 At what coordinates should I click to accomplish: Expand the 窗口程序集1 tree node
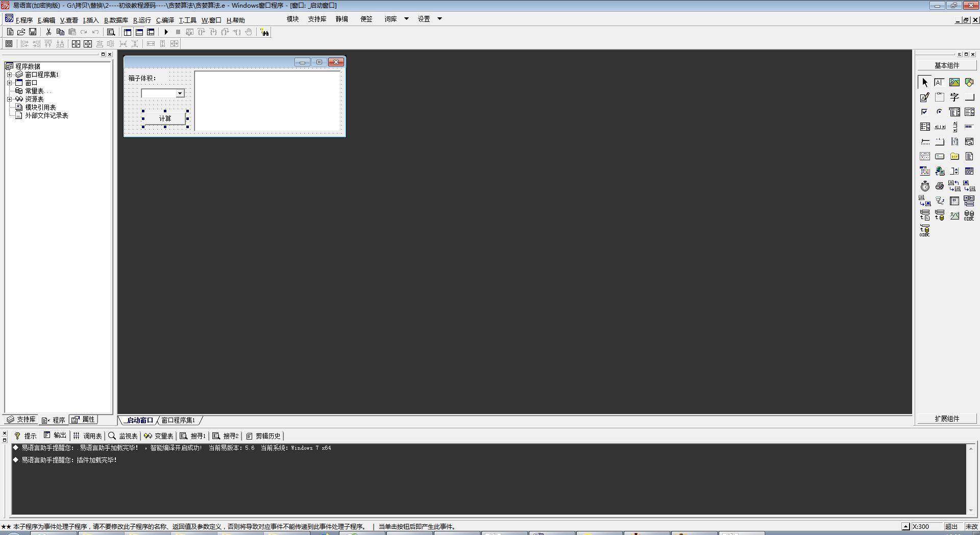click(x=9, y=75)
